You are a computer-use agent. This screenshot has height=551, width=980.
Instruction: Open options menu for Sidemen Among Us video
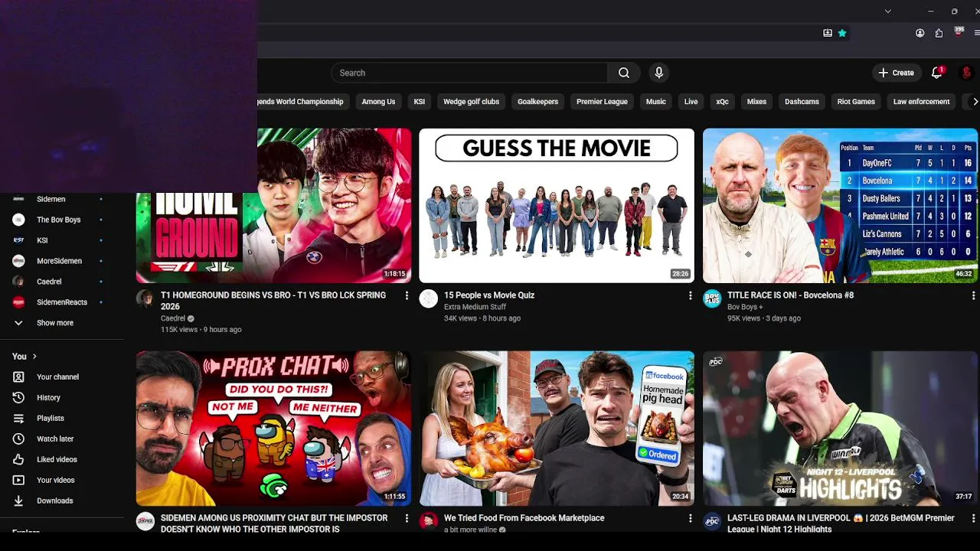tap(407, 518)
